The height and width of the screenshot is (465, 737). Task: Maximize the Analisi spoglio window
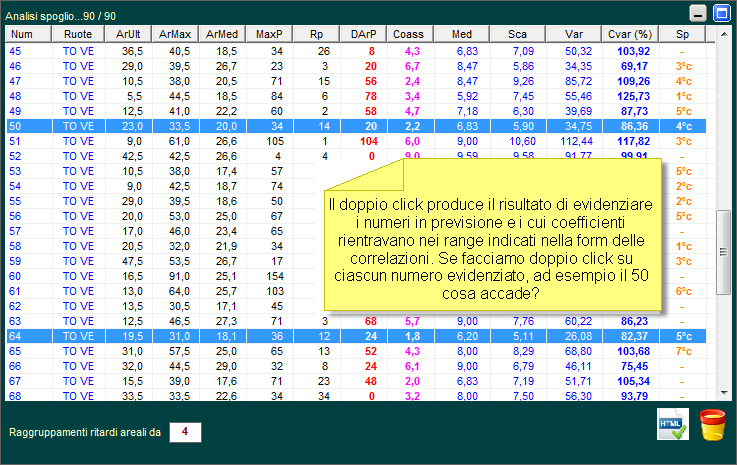tap(721, 13)
